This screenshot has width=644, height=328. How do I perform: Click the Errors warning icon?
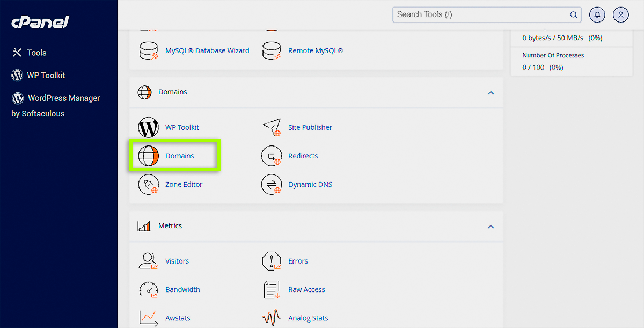pos(272,261)
